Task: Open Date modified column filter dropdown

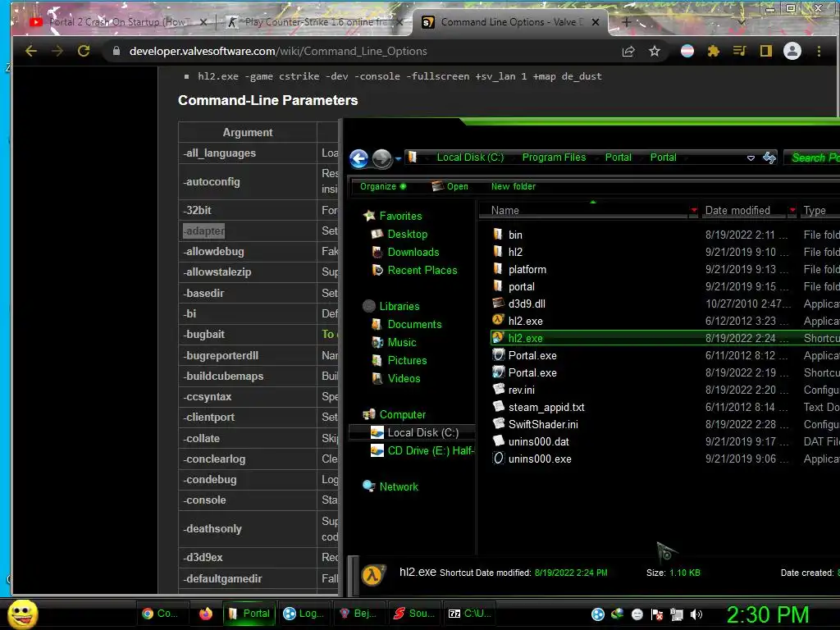Action: coord(792,210)
